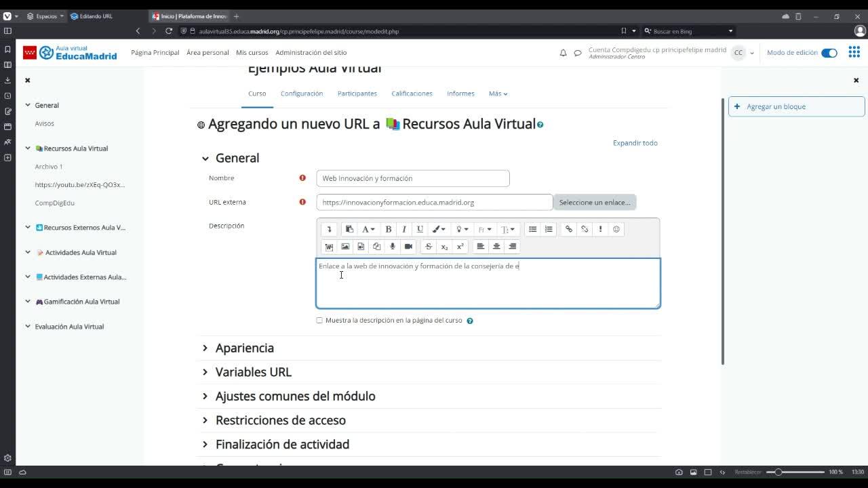This screenshot has width=868, height=488.
Task: Open the Más dropdown menu
Action: pyautogui.click(x=498, y=94)
